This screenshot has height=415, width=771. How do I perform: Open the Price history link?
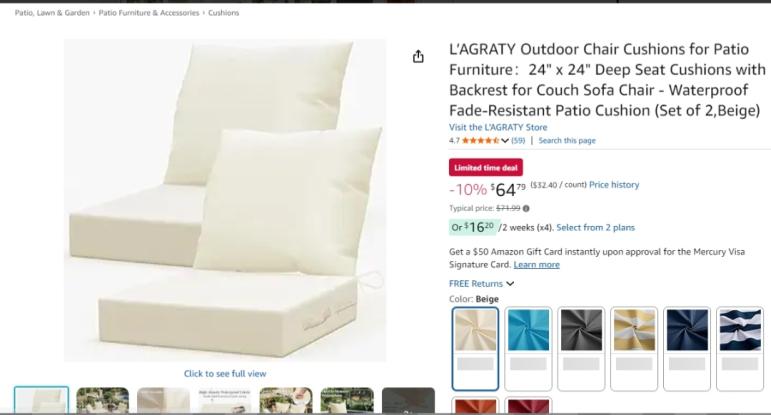tap(614, 185)
